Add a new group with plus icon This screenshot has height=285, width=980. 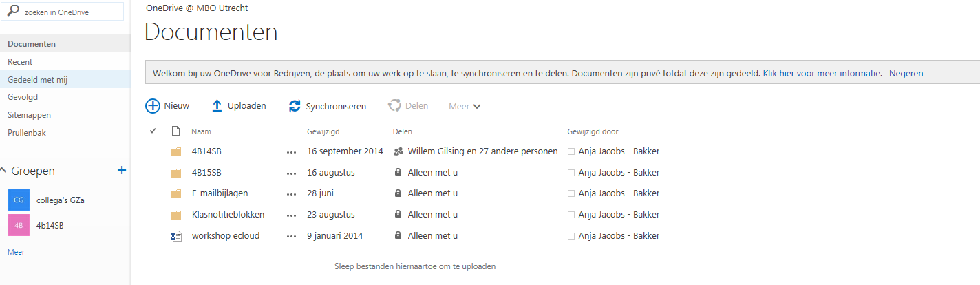122,170
